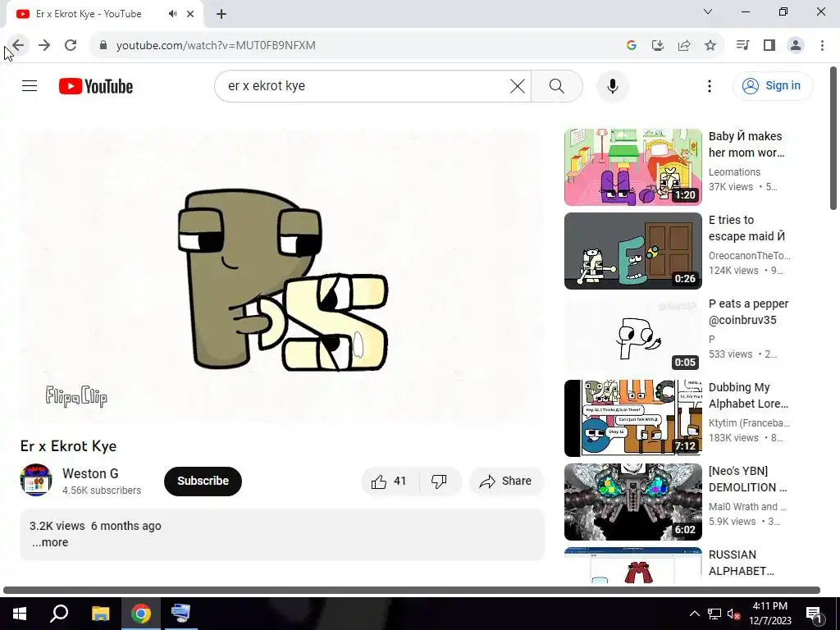Dislike the video
Screen dimensions: 840x630
tap(439, 481)
